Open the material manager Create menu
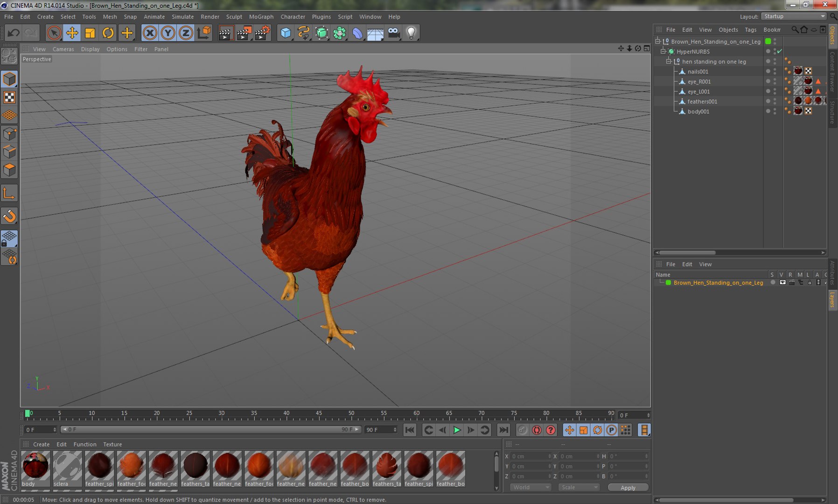The height and width of the screenshot is (504, 838). (x=41, y=444)
